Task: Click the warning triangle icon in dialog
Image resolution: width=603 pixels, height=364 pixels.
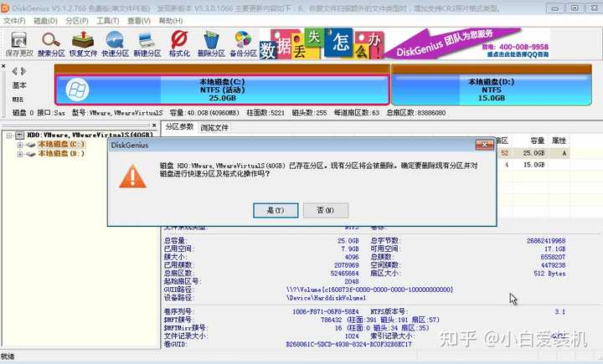Action: [x=132, y=177]
